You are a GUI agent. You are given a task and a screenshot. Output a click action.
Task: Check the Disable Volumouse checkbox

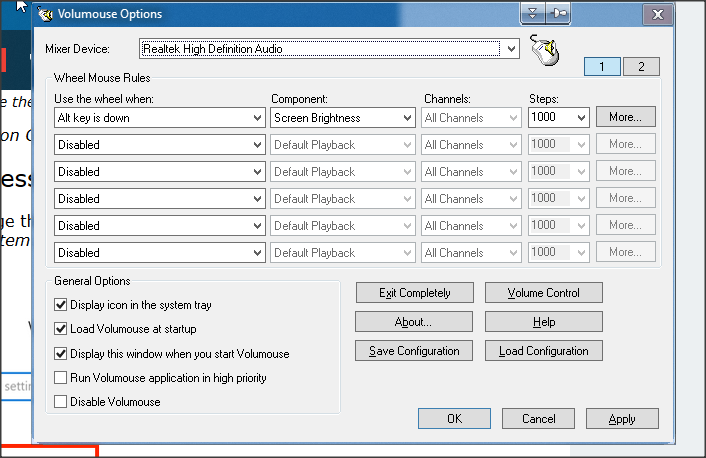60,401
